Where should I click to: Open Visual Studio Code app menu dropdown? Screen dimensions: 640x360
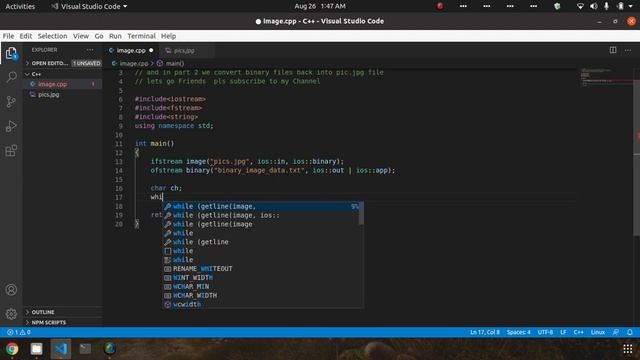point(89,7)
